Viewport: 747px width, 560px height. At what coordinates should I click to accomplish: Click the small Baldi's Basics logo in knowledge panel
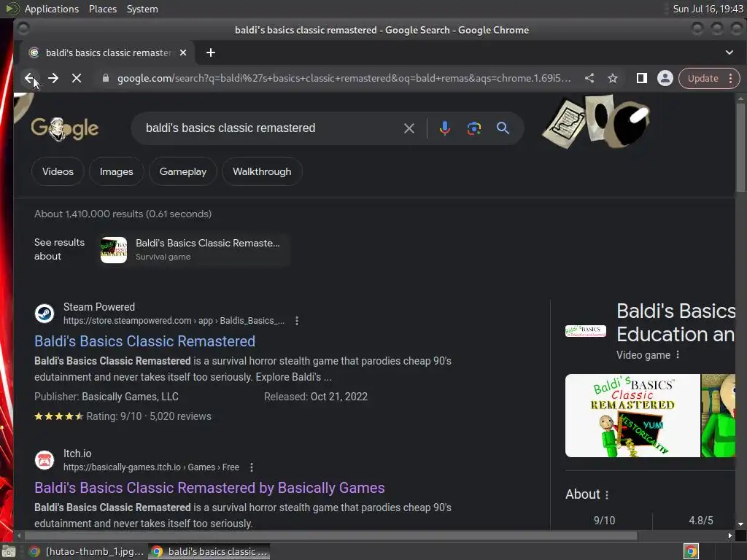coord(586,331)
